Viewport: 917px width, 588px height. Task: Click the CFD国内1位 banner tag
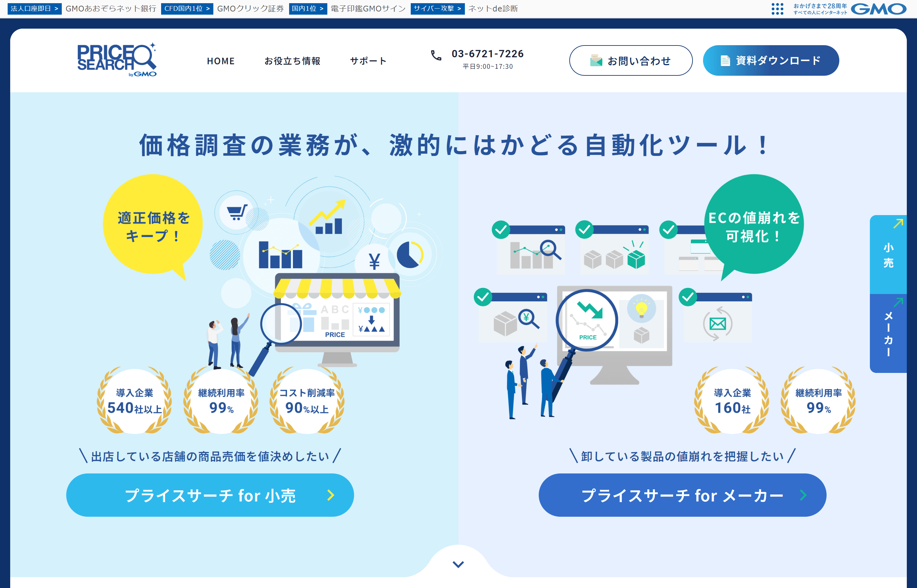pos(187,8)
